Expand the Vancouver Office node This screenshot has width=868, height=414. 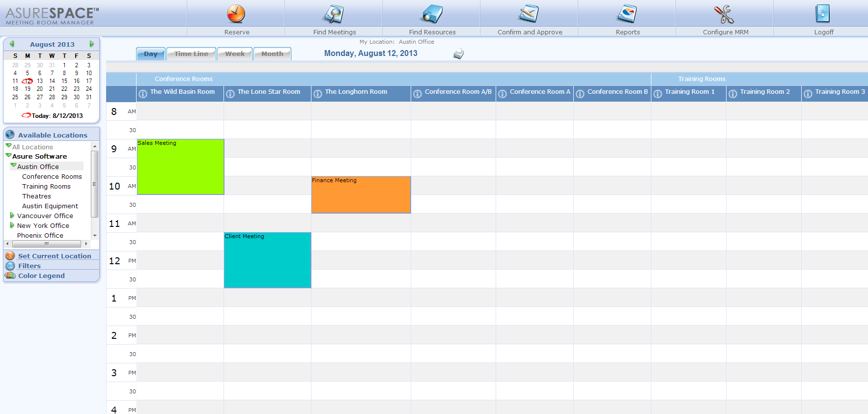[x=12, y=216]
